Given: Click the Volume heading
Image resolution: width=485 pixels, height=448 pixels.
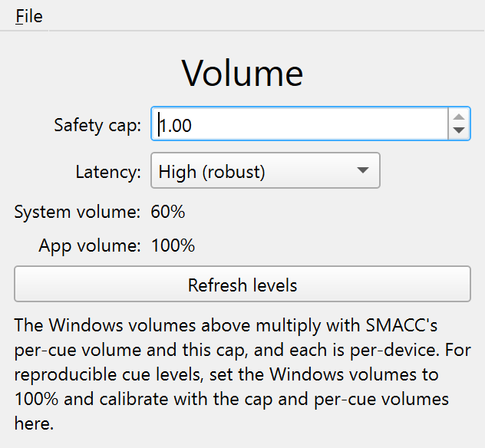Looking at the screenshot, I should pyautogui.click(x=242, y=74).
